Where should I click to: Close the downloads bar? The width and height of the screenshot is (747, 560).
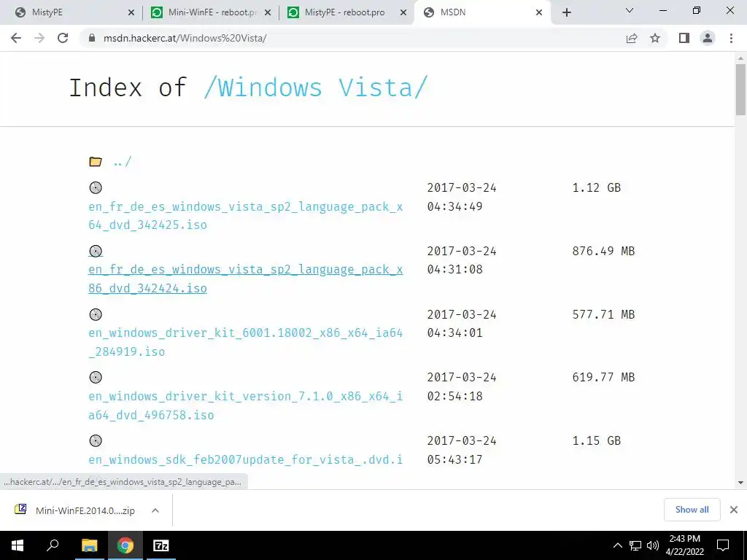click(734, 510)
